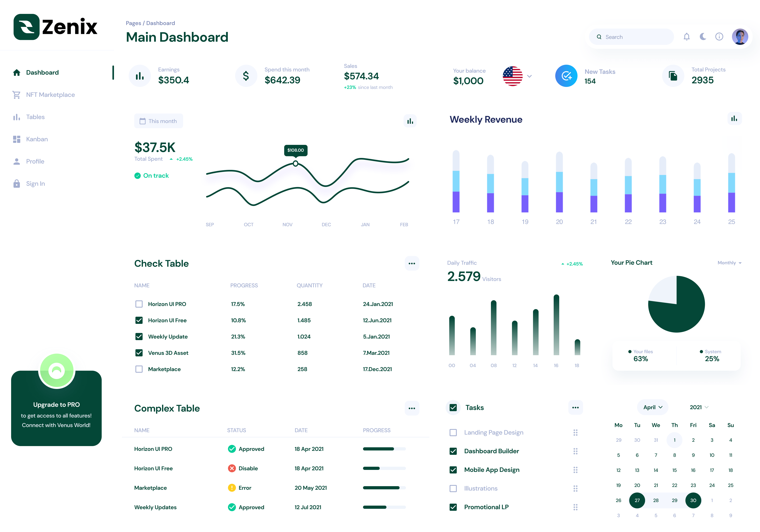Click the bar chart icon beside Weekly Revenue

734,118
